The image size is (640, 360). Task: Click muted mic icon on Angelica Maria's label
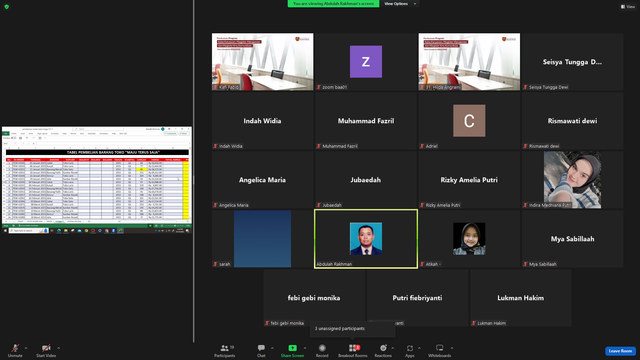(x=216, y=205)
